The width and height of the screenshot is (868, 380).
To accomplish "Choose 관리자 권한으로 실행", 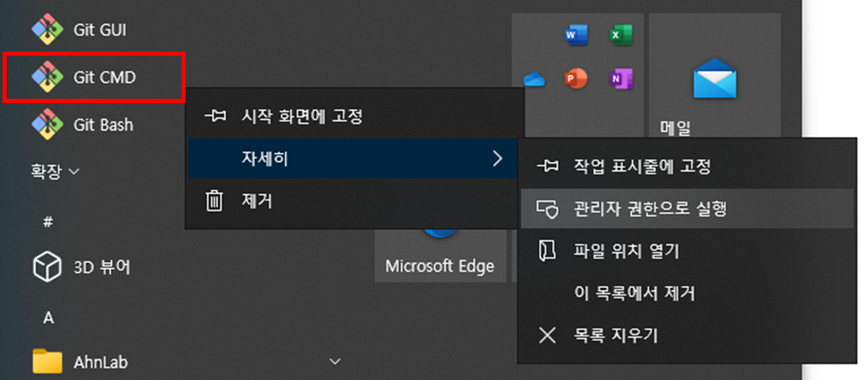I will coord(687,209).
